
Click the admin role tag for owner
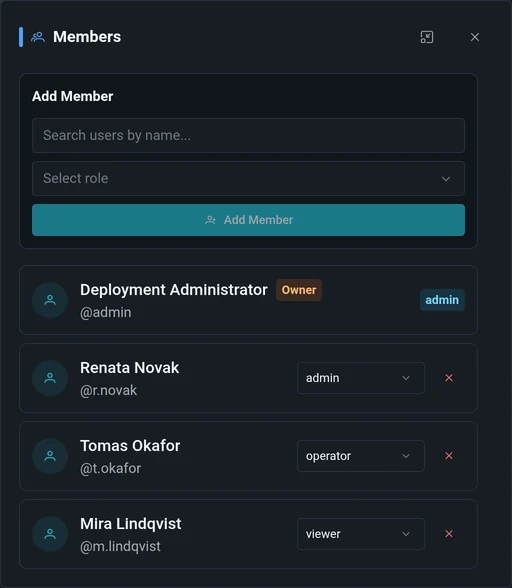click(442, 300)
